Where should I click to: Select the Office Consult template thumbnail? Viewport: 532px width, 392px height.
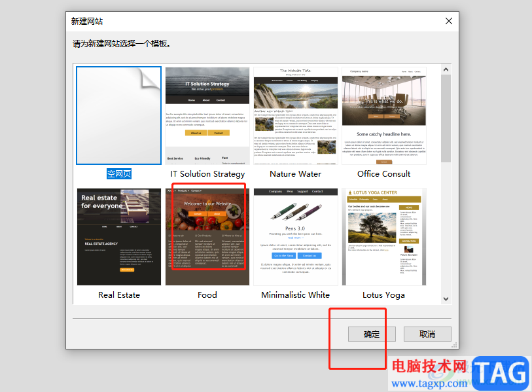[383, 116]
